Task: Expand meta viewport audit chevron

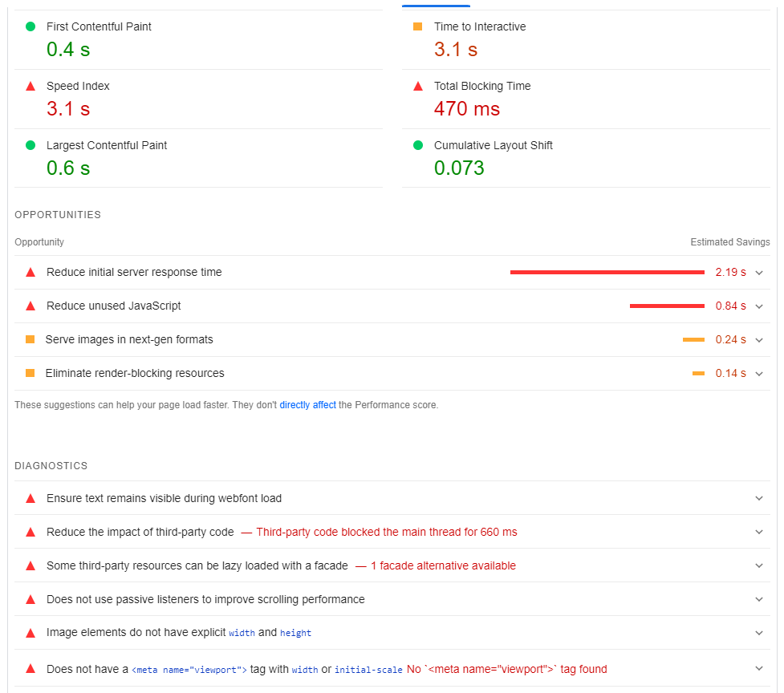Action: (759, 668)
